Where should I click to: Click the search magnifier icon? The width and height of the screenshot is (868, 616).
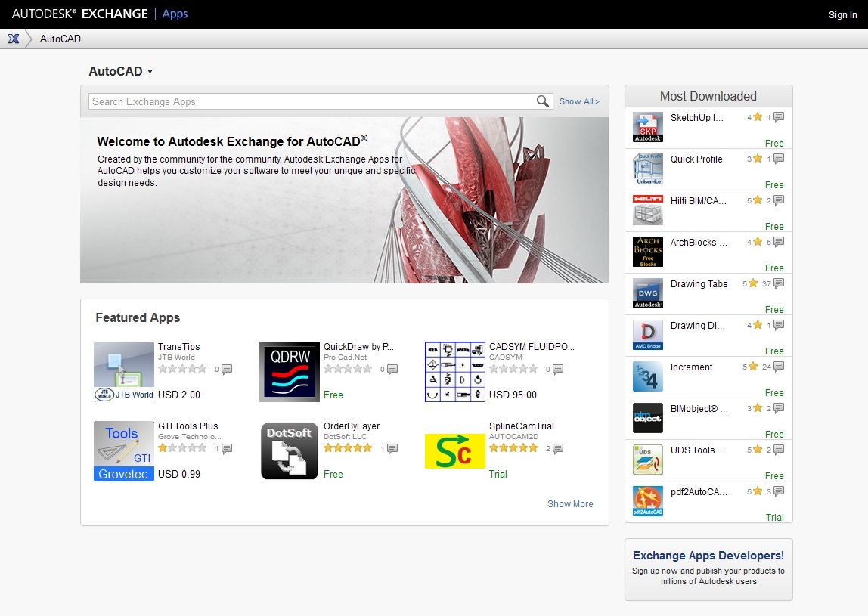(x=543, y=101)
